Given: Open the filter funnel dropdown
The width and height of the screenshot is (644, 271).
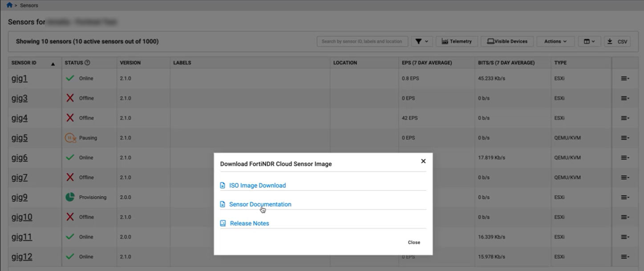Looking at the screenshot, I should (421, 41).
